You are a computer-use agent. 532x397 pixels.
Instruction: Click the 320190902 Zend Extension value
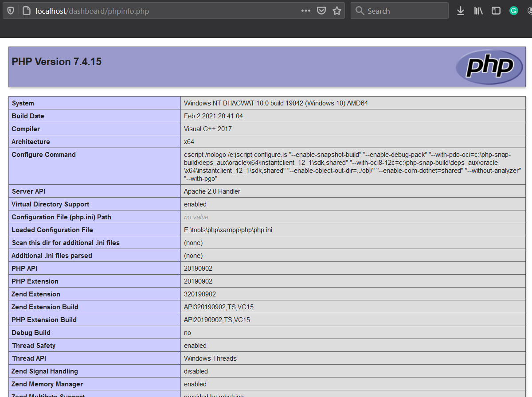click(200, 294)
